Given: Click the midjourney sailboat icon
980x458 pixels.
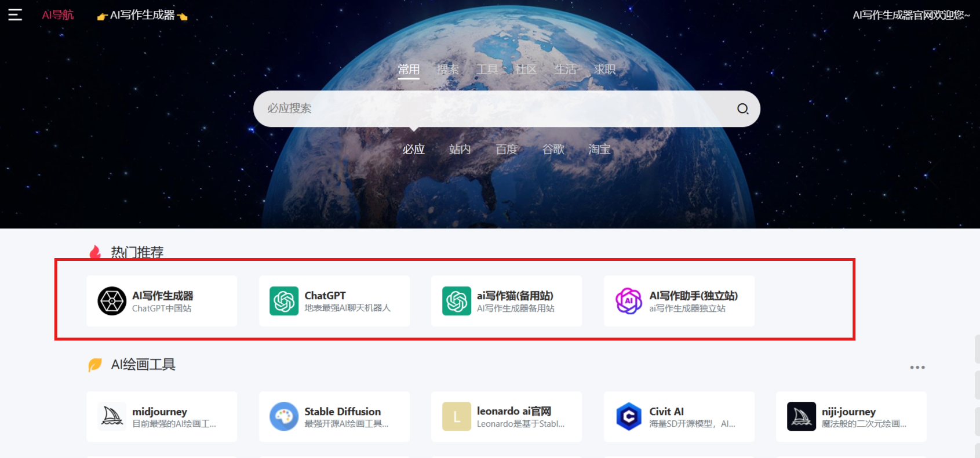Looking at the screenshot, I should [112, 416].
